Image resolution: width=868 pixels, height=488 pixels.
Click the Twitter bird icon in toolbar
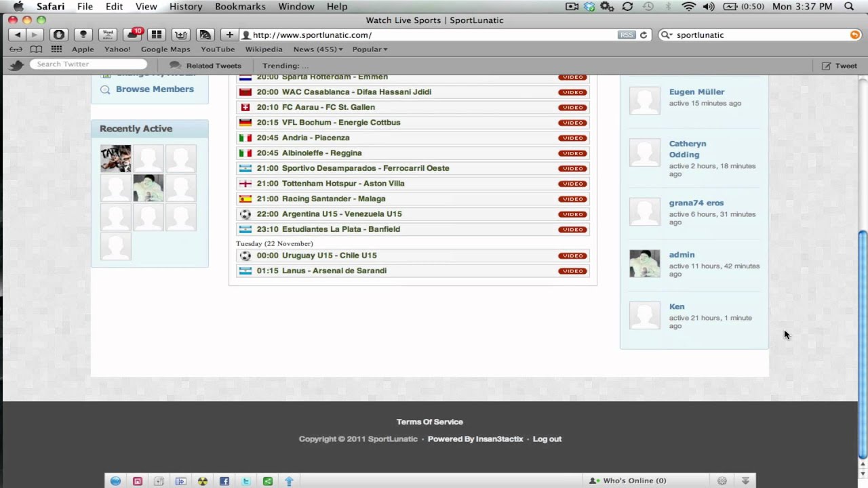point(17,65)
